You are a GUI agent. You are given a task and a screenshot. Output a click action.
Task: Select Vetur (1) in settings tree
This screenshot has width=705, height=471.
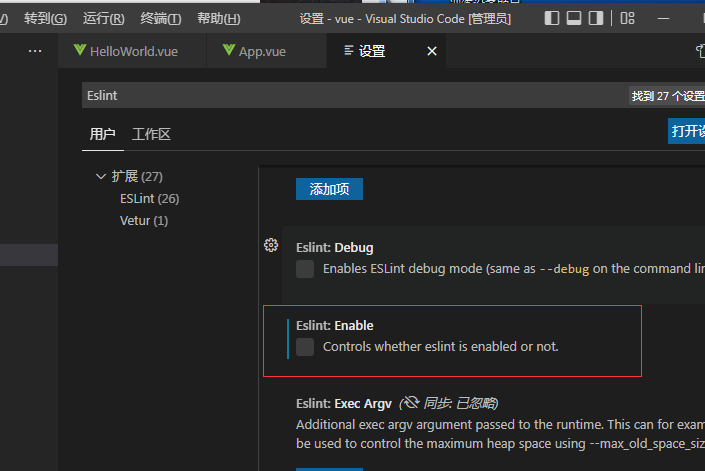point(144,221)
